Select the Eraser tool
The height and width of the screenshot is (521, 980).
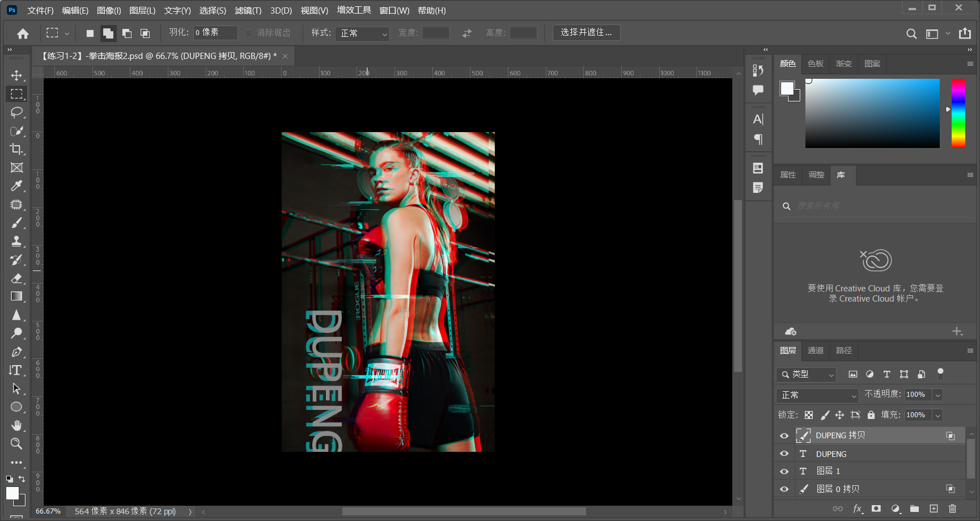(x=16, y=278)
